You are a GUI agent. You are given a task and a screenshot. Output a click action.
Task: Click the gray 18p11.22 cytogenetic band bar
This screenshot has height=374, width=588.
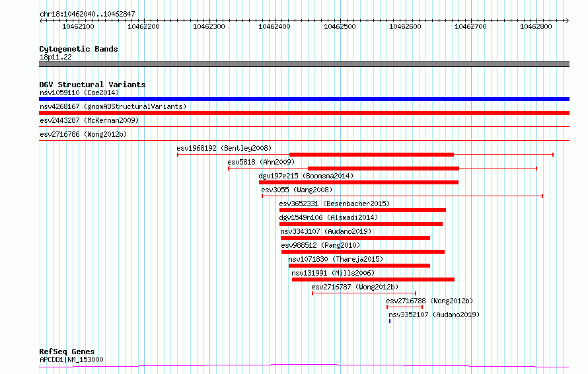pos(304,64)
